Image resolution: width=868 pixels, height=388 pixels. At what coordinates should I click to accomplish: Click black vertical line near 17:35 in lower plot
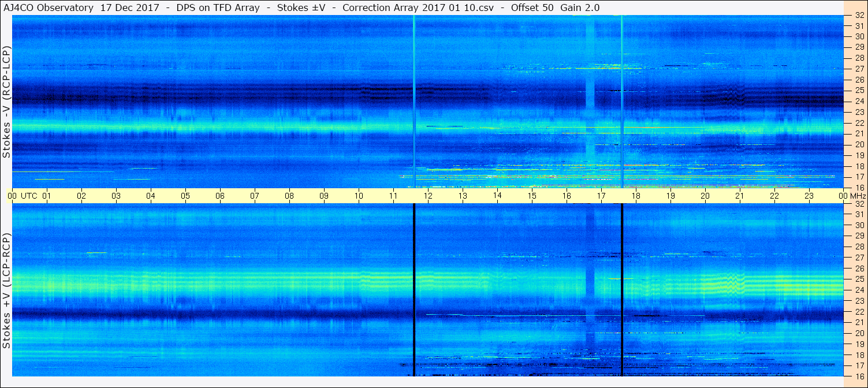coord(622,290)
